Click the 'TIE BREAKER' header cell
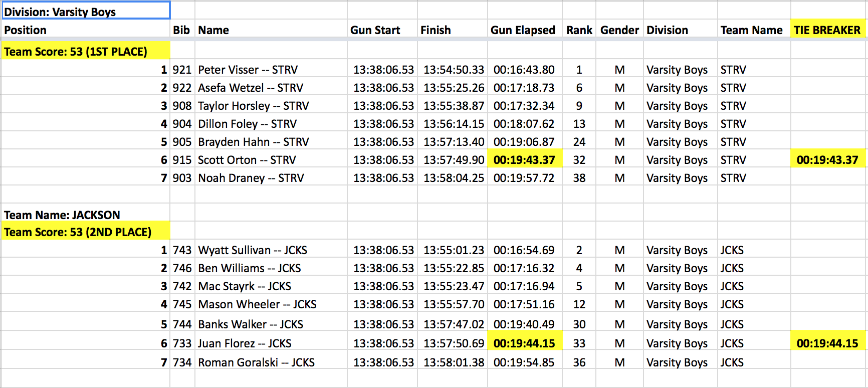The image size is (868, 388). tap(827, 30)
